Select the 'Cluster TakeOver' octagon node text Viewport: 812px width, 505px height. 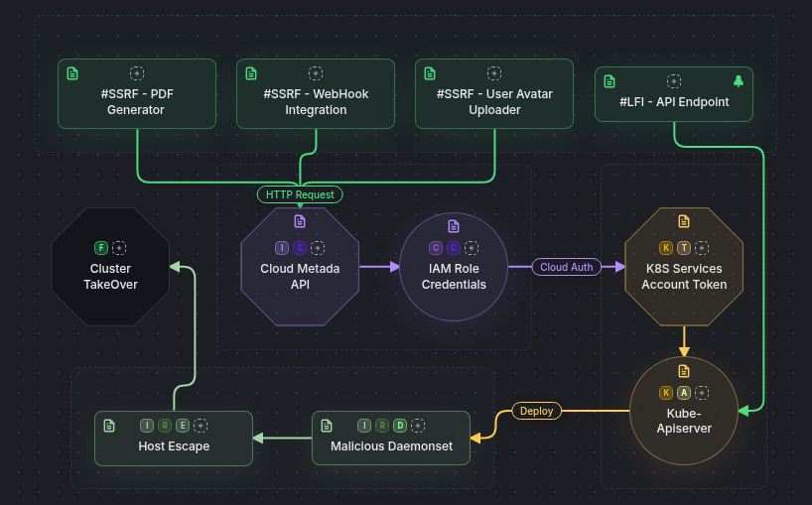(x=110, y=276)
